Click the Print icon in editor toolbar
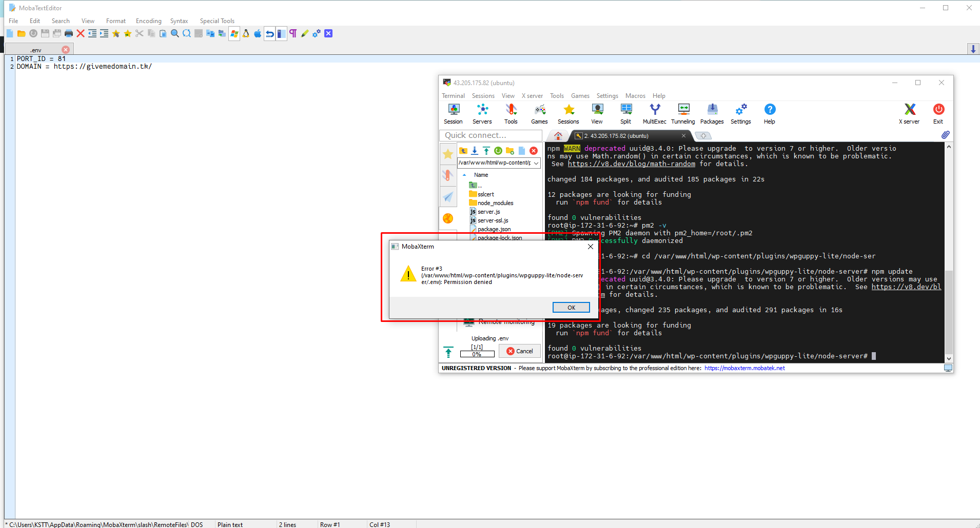Image resolution: width=980 pixels, height=528 pixels. pos(69,34)
